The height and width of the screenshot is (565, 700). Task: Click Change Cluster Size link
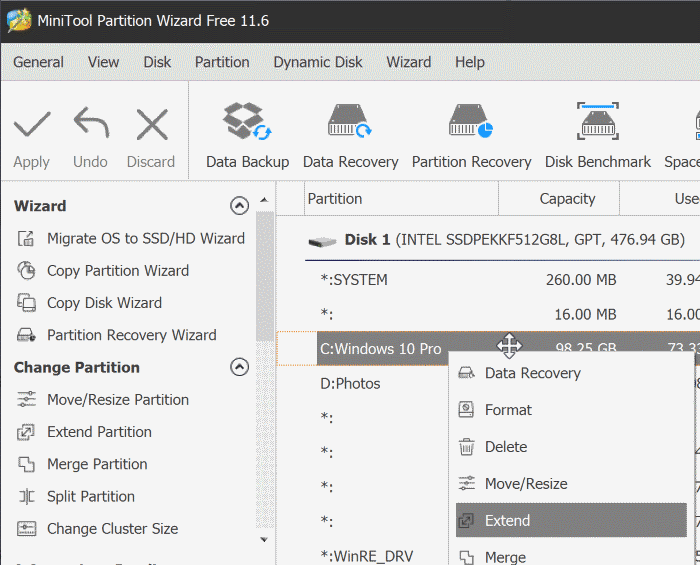click(112, 528)
